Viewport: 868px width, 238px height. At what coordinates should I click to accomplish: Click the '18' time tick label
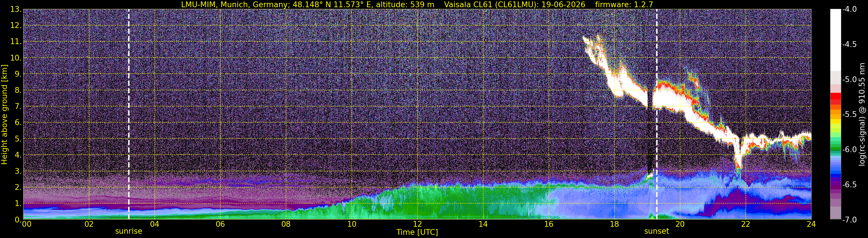click(x=615, y=224)
